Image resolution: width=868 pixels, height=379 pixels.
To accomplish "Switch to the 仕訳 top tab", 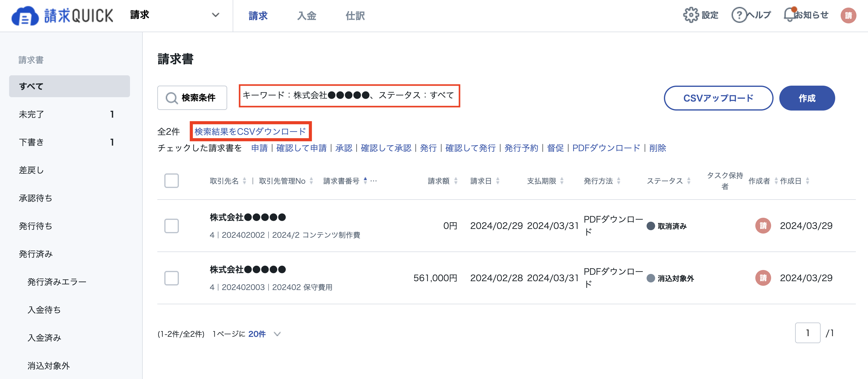I will pos(355,15).
